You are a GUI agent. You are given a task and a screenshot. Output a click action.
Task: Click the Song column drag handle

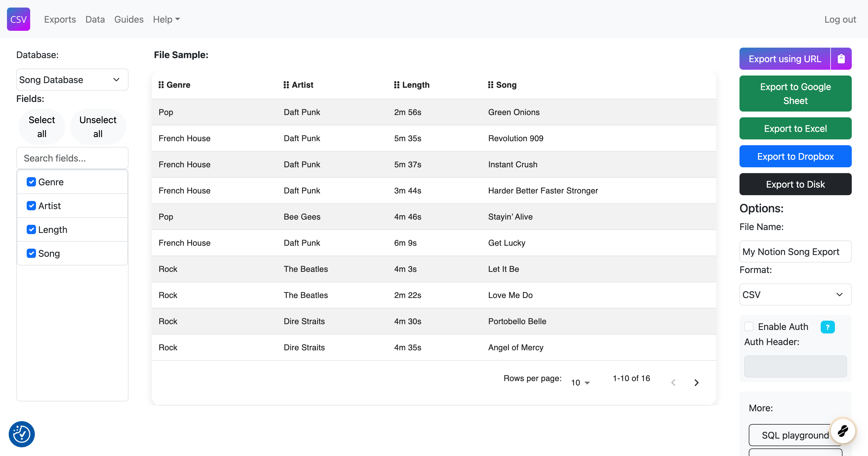pyautogui.click(x=490, y=85)
